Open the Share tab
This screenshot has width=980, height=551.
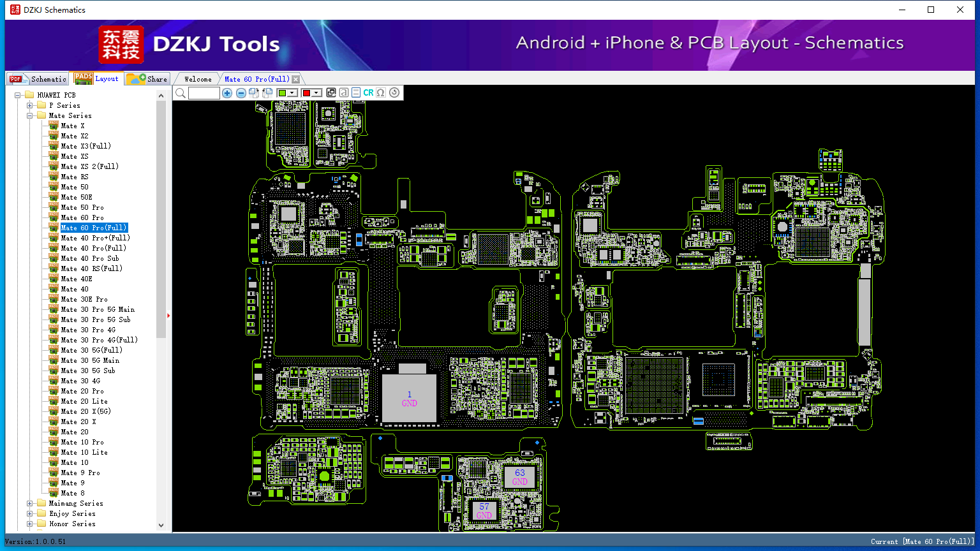point(147,79)
